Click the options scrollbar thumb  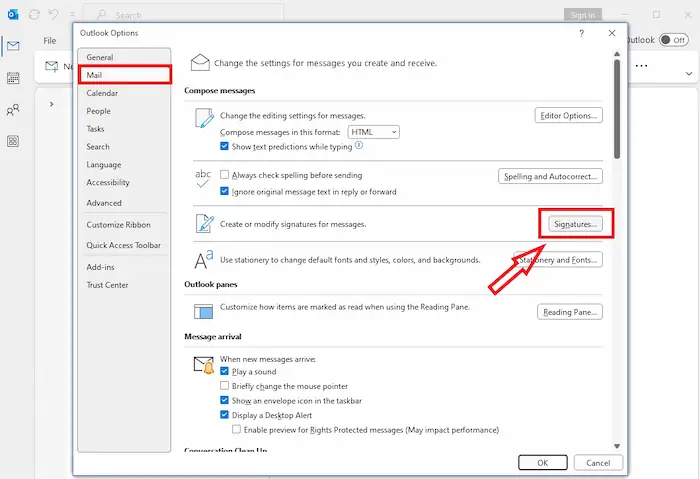[x=617, y=109]
